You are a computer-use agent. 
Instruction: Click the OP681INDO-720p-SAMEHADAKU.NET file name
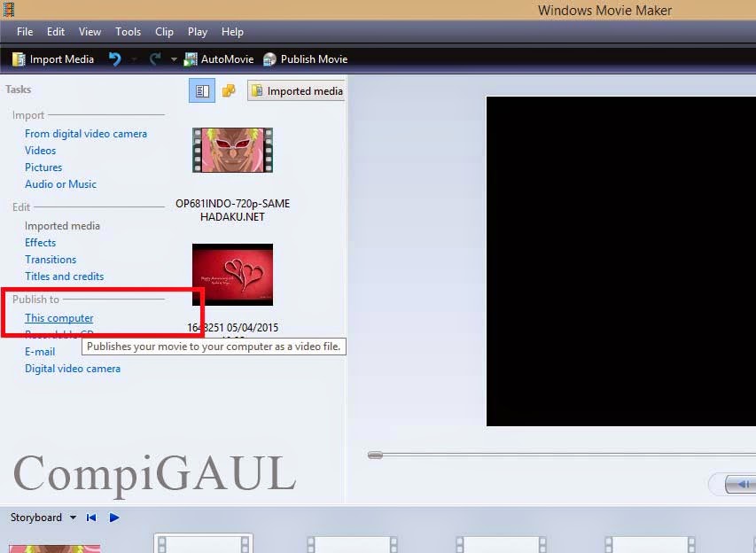[232, 210]
